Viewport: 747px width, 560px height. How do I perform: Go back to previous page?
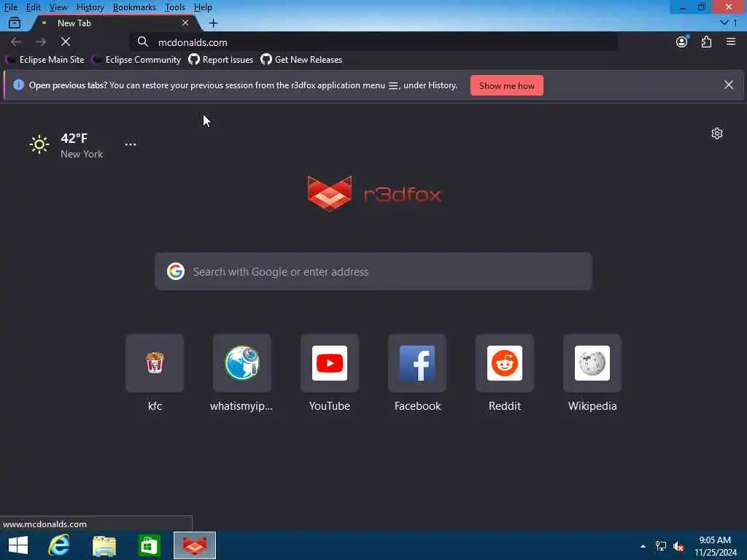click(x=16, y=42)
